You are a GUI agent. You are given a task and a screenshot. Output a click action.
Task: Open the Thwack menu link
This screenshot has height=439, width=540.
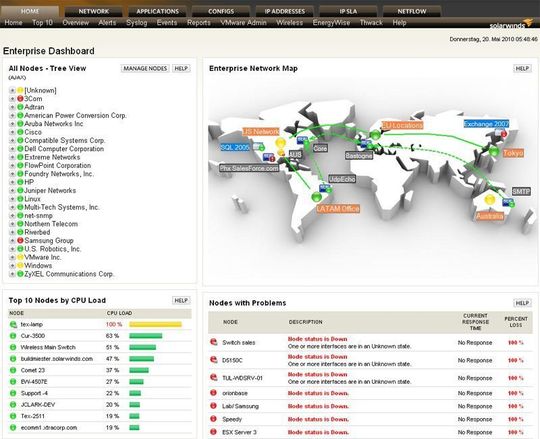(371, 23)
